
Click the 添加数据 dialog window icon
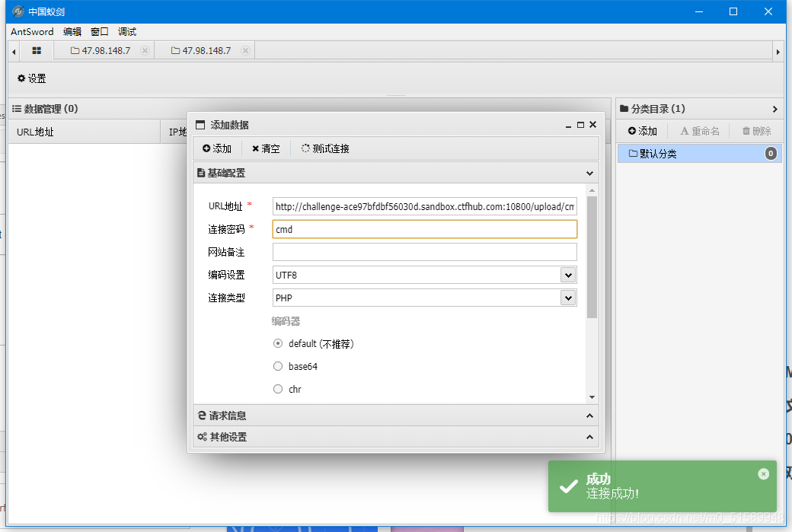(x=200, y=125)
